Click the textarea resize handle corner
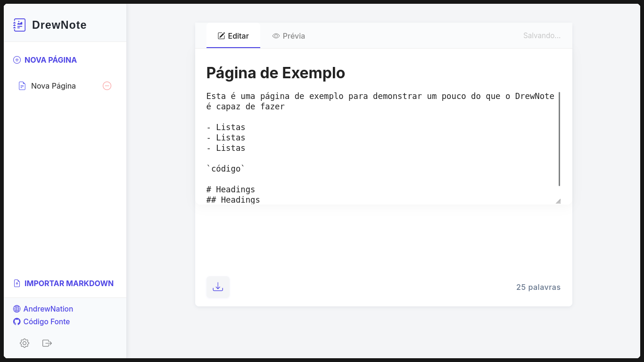 click(558, 201)
